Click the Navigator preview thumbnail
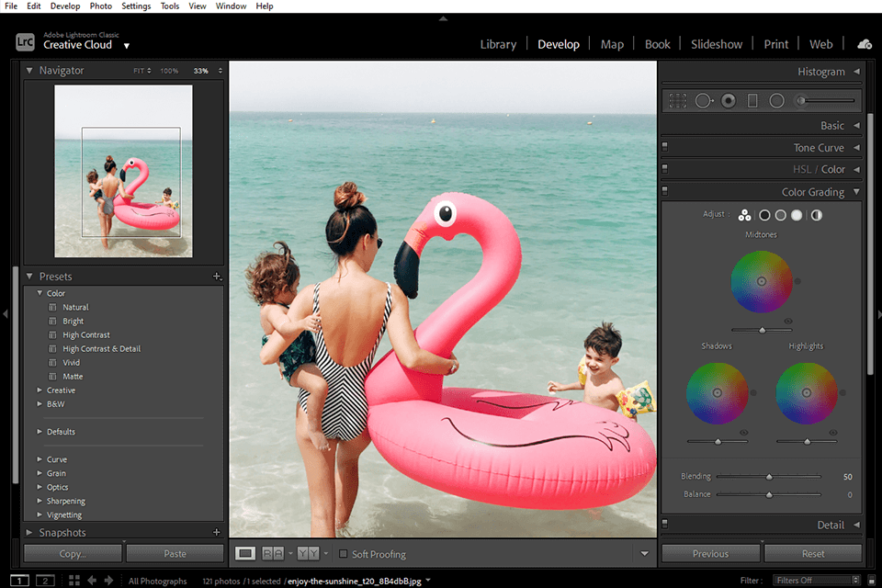The width and height of the screenshot is (882, 588). pyautogui.click(x=123, y=171)
